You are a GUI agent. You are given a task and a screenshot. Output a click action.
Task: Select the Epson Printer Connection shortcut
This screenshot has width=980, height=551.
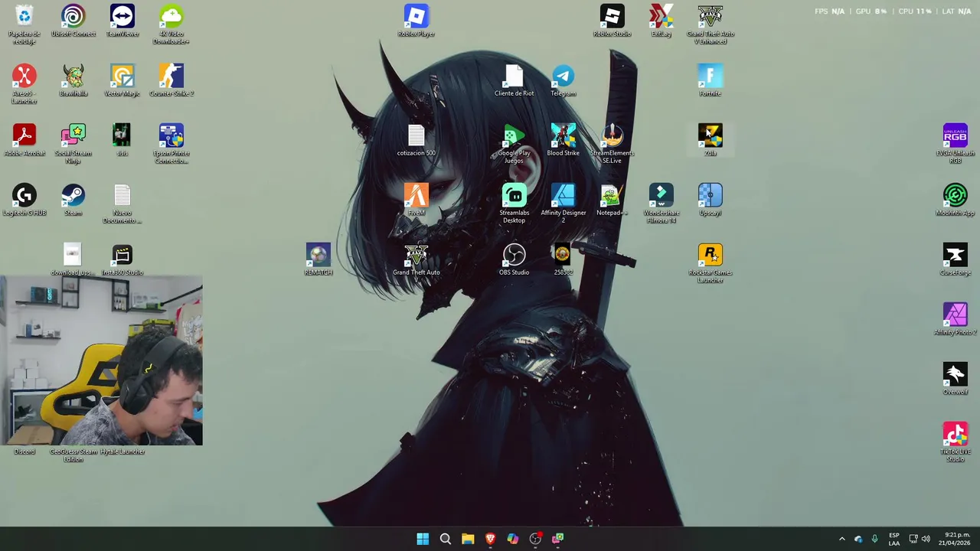click(171, 144)
